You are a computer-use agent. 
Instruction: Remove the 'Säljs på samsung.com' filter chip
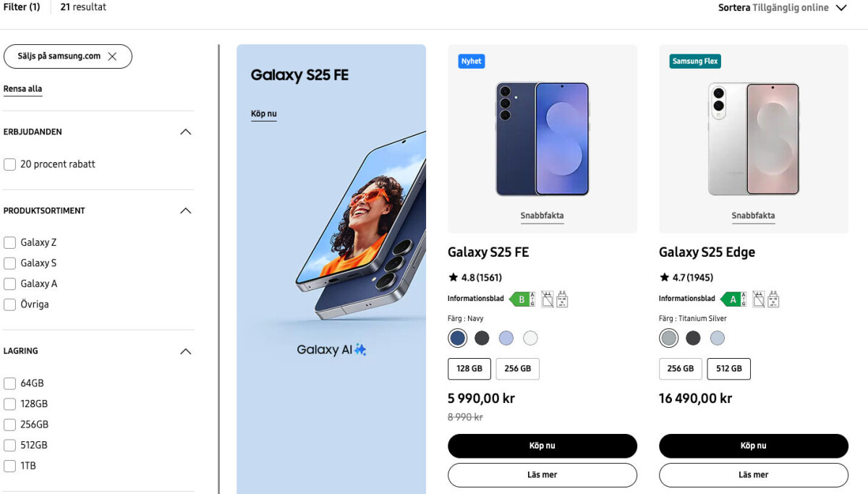(x=112, y=56)
